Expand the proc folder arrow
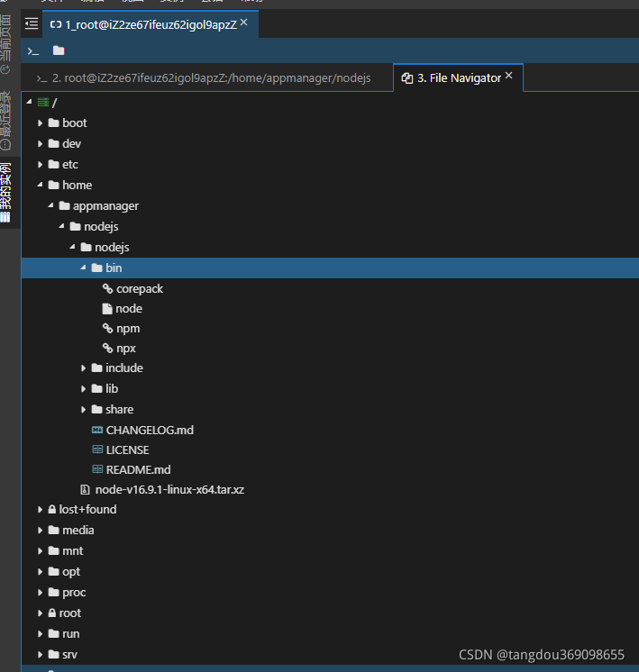Image resolution: width=639 pixels, height=672 pixels. [40, 593]
